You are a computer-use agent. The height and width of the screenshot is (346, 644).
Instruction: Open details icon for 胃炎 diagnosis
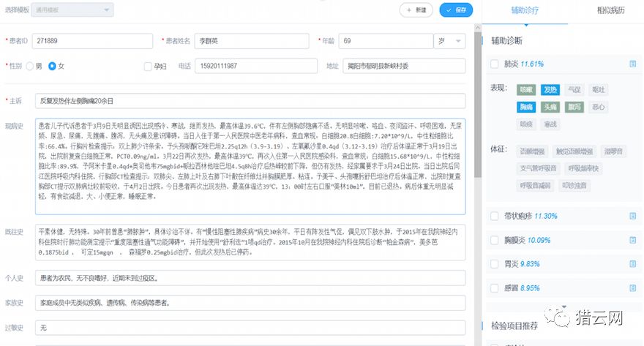click(x=632, y=264)
